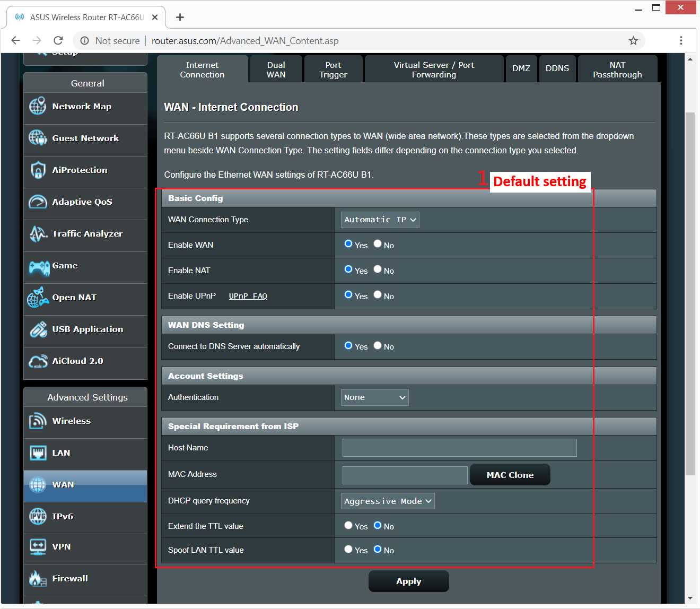Bookmark this page with star icon
Image resolution: width=700 pixels, height=609 pixels.
(633, 41)
